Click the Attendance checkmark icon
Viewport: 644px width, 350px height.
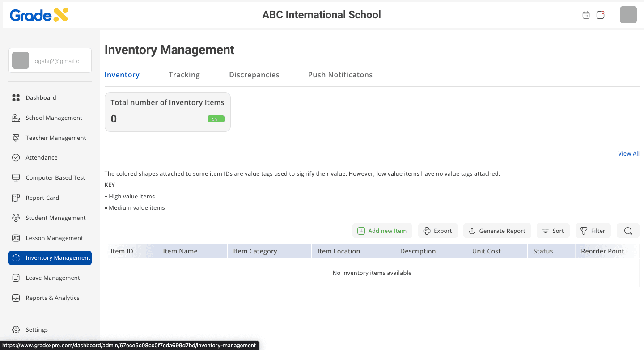tap(16, 158)
